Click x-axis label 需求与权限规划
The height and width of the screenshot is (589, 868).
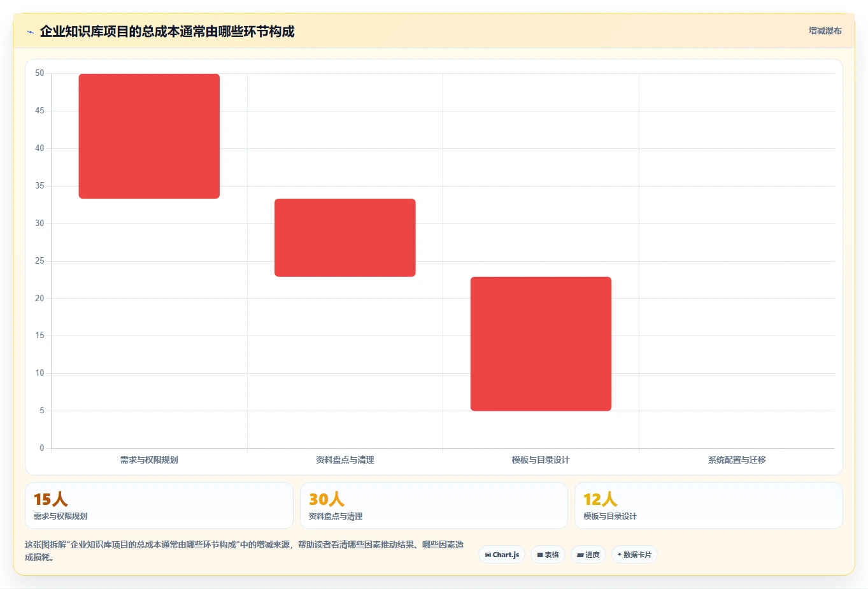(149, 460)
